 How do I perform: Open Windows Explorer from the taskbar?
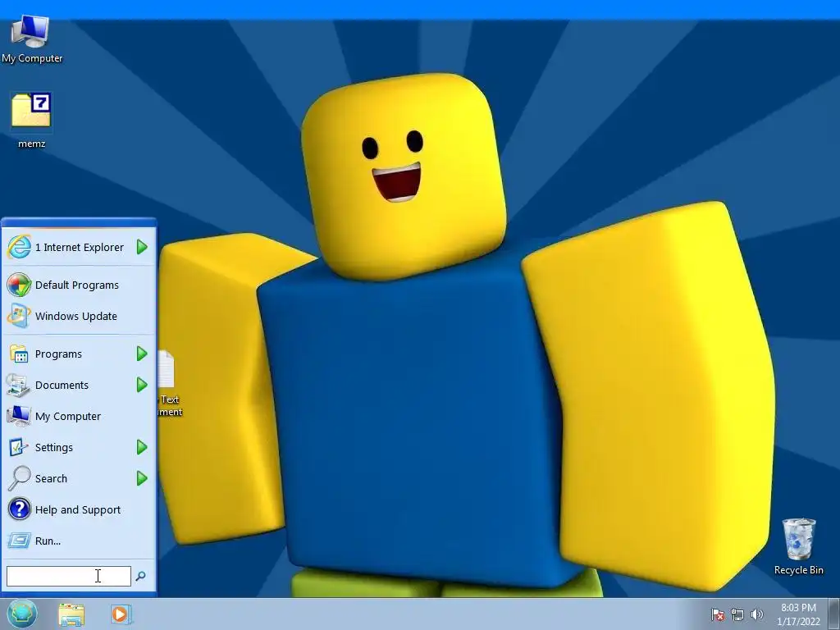[71, 614]
